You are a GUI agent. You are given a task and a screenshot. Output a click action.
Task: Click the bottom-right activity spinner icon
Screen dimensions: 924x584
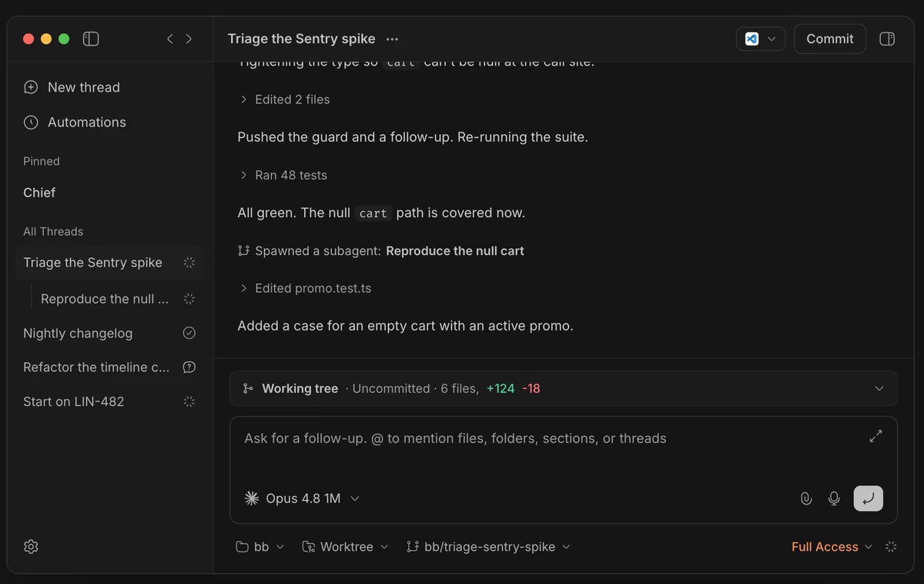pos(891,546)
